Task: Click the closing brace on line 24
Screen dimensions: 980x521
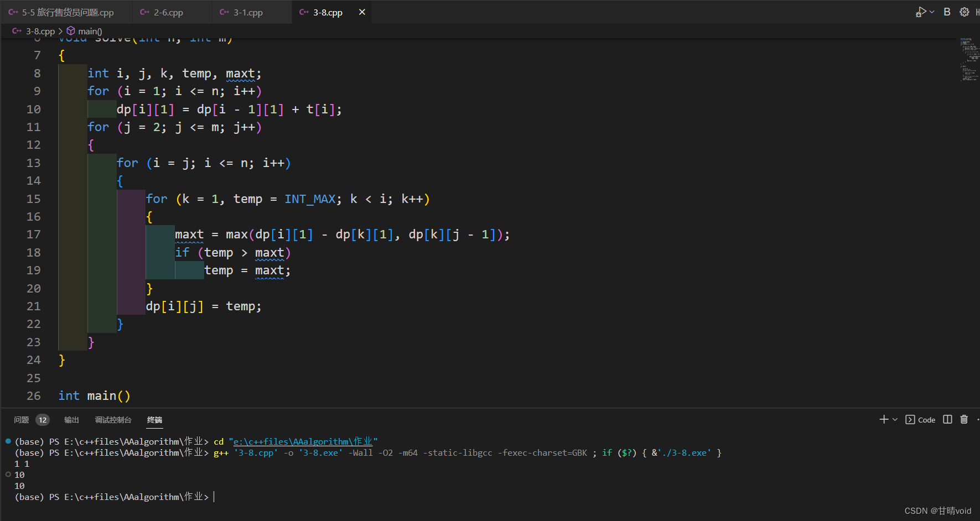Action: click(x=61, y=360)
